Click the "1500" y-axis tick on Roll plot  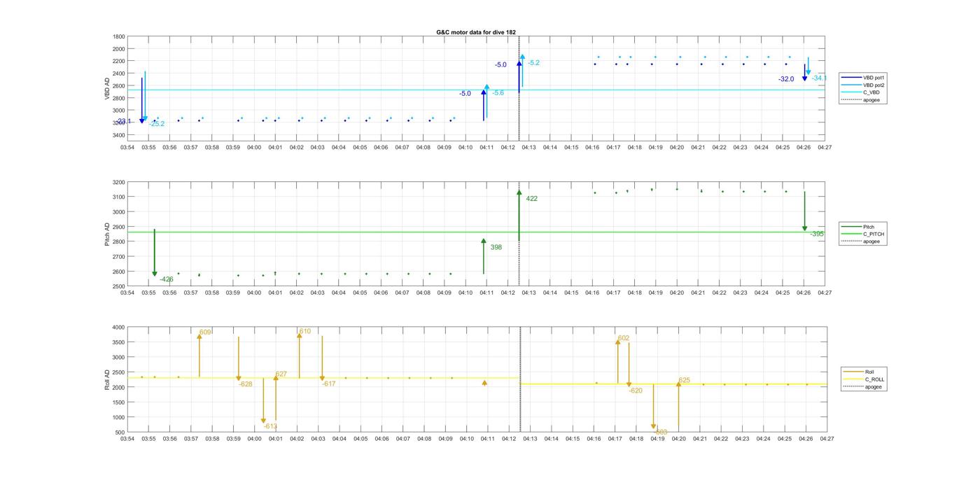[x=119, y=402]
